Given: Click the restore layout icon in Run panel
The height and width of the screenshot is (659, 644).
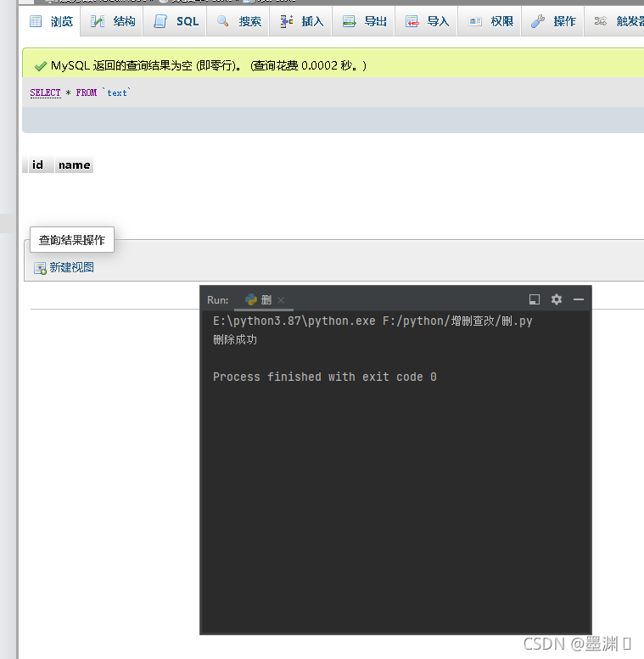Looking at the screenshot, I should click(535, 299).
